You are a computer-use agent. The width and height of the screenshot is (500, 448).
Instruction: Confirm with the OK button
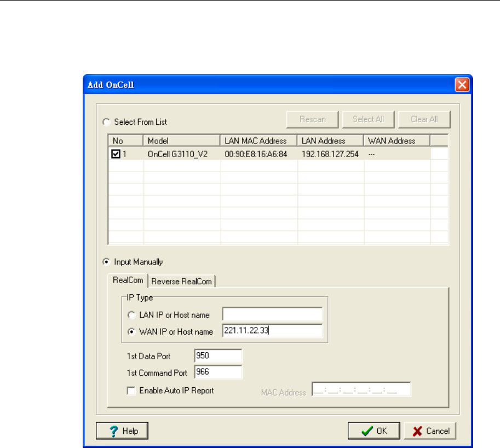click(373, 431)
